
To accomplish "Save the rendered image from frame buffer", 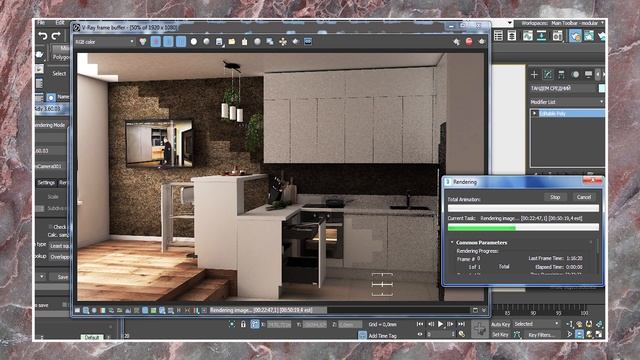I will 219,42.
